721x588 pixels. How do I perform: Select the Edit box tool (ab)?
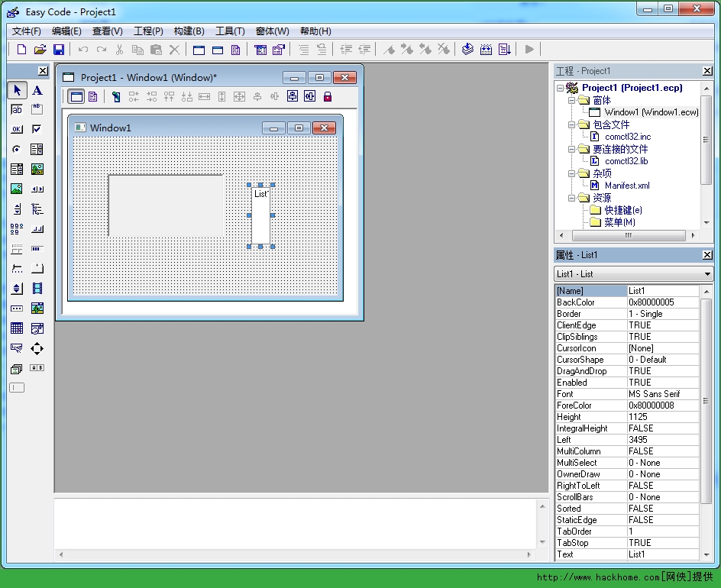[x=17, y=109]
